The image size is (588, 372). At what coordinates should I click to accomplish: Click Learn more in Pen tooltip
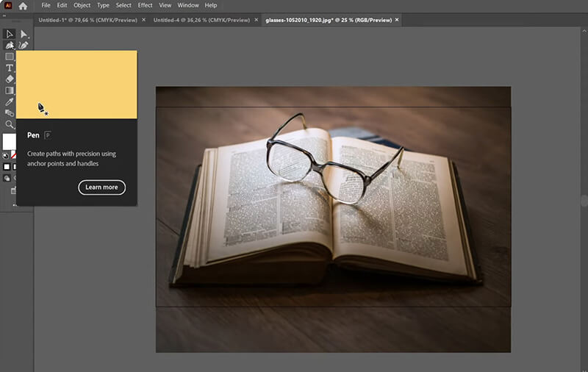(101, 187)
